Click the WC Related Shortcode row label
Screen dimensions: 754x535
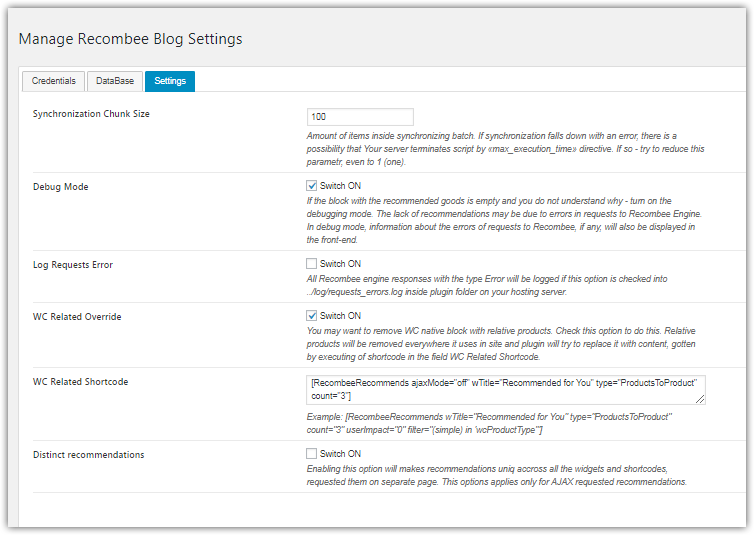[80, 382]
